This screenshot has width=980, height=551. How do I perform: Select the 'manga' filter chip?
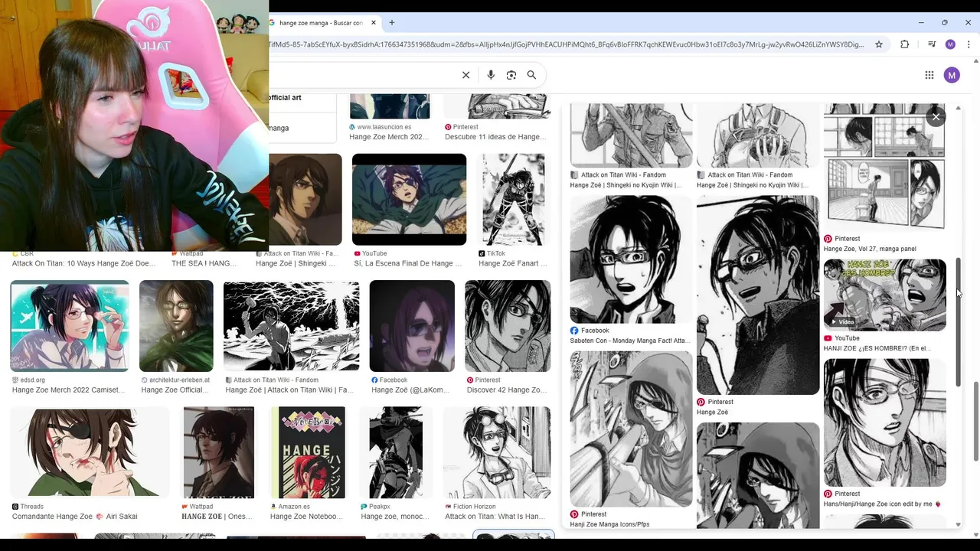279,128
